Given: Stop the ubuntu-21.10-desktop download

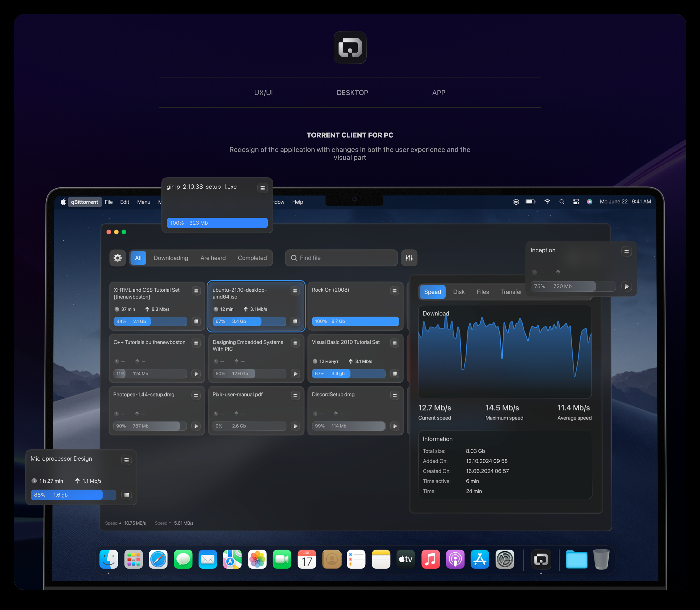Looking at the screenshot, I should point(295,321).
